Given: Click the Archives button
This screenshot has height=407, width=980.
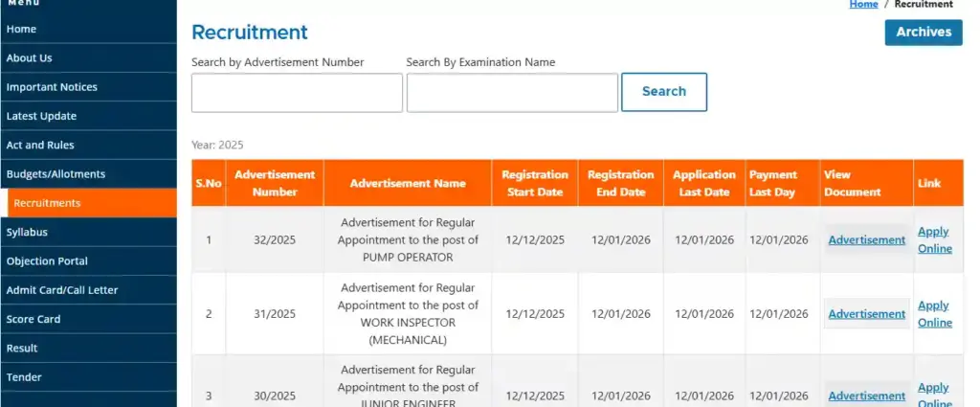Looking at the screenshot, I should pos(923,33).
